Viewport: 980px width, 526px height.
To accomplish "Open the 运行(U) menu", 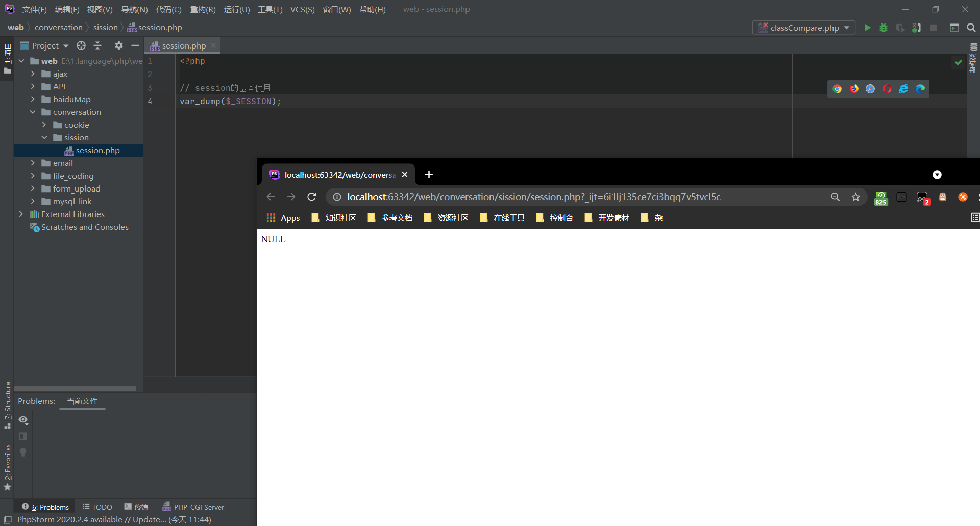I will click(236, 9).
